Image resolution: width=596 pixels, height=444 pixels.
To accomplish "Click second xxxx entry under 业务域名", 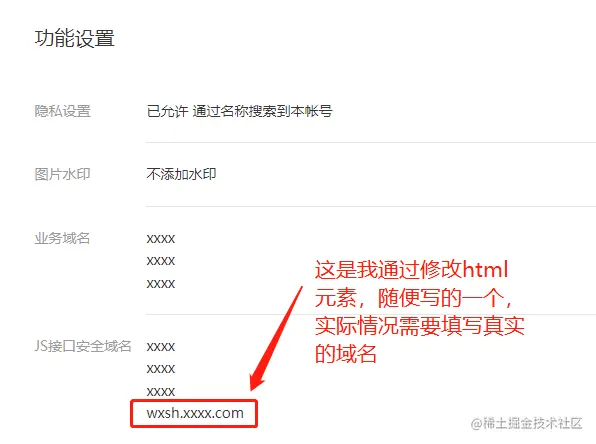I will click(x=161, y=261).
